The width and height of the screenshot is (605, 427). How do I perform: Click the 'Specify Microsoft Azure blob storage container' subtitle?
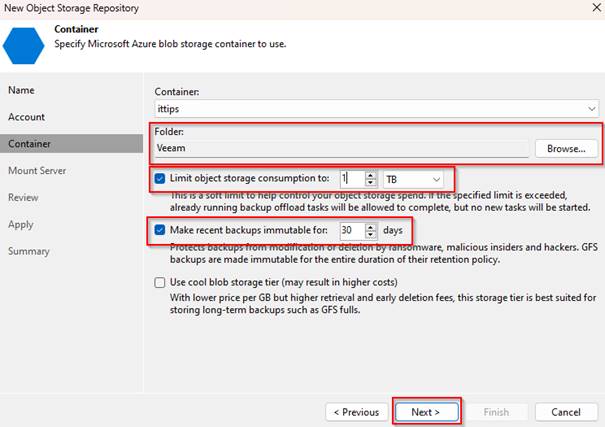coord(170,44)
